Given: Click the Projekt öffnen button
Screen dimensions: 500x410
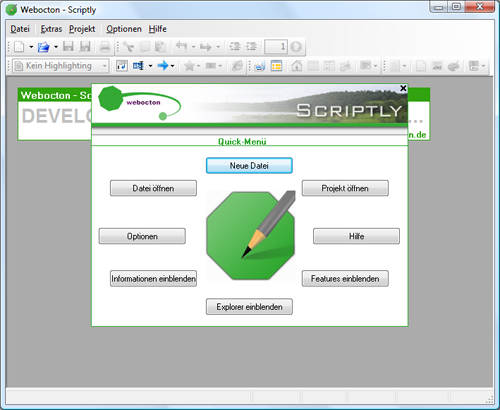Looking at the screenshot, I should 345,188.
